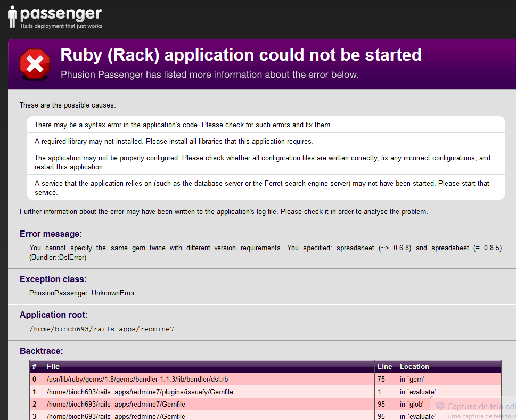Screen dimensions: 516x420
Task: Click the 'passenger' logo wordmark
Action: pos(61,14)
